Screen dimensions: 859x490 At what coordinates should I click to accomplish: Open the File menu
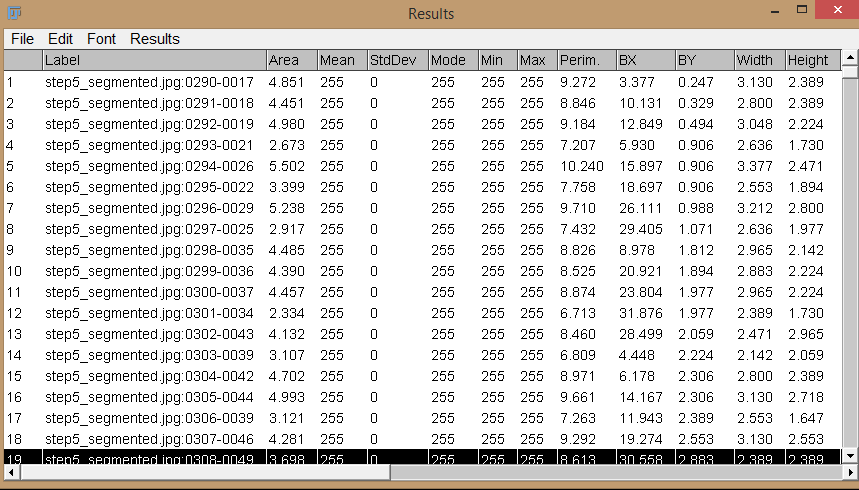point(22,39)
